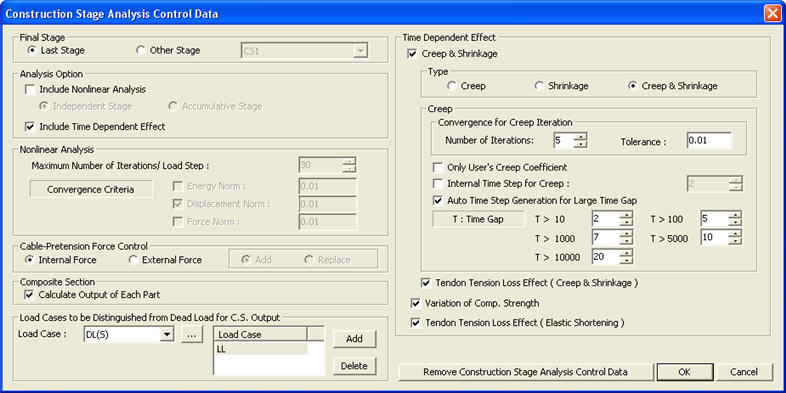Image resolution: width=786 pixels, height=393 pixels.
Task: Increase T > 5000 step count spinner
Action: tap(735, 233)
